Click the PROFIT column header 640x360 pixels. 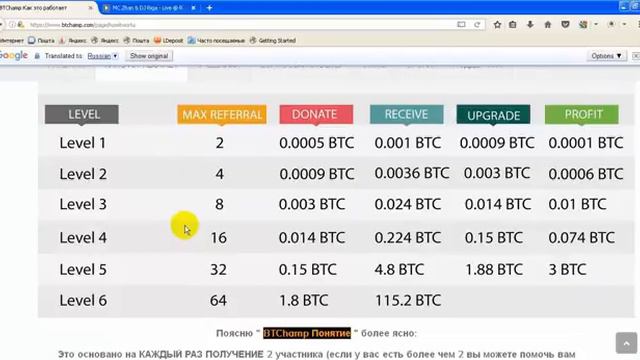pyautogui.click(x=582, y=114)
